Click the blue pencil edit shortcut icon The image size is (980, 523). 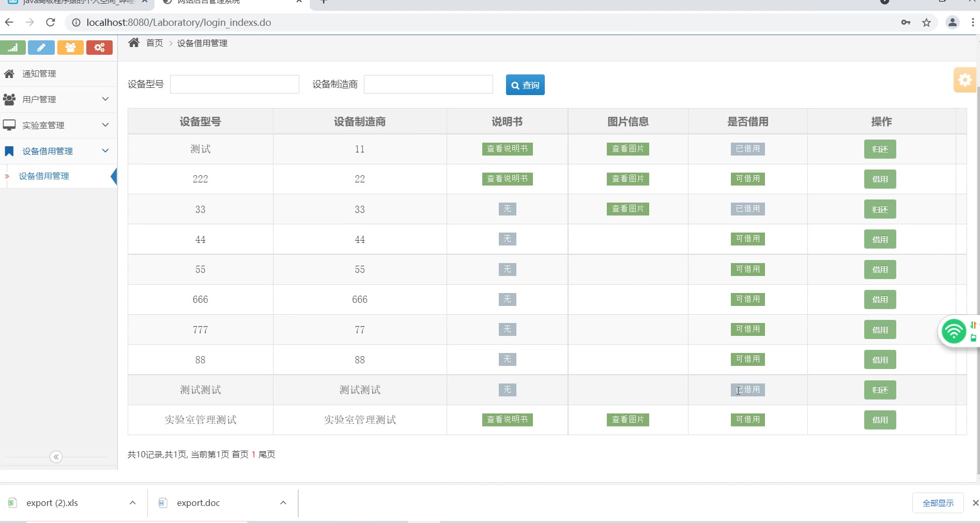[41, 48]
